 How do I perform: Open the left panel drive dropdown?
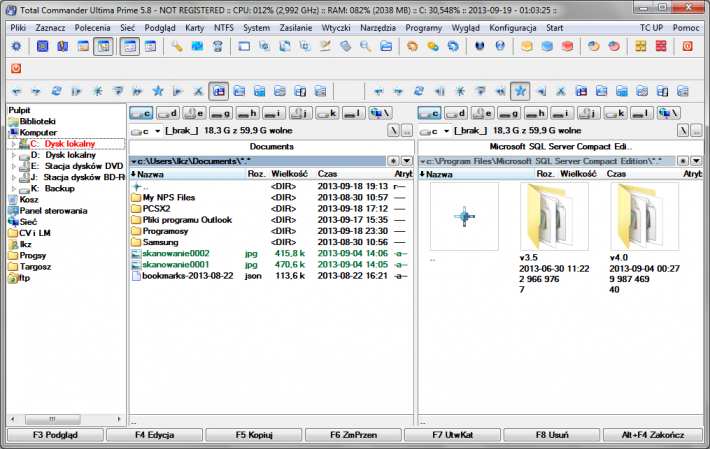click(158, 131)
